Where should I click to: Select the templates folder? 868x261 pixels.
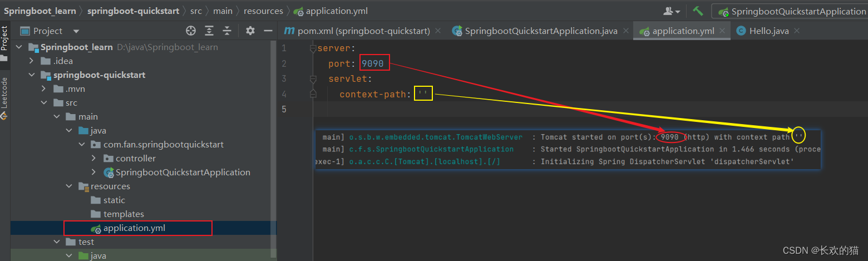tap(124, 214)
